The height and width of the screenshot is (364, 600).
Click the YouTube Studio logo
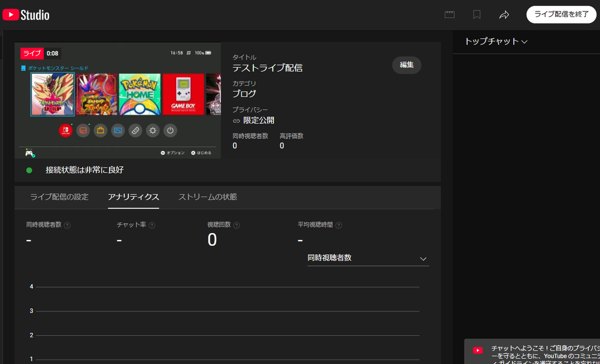26,14
